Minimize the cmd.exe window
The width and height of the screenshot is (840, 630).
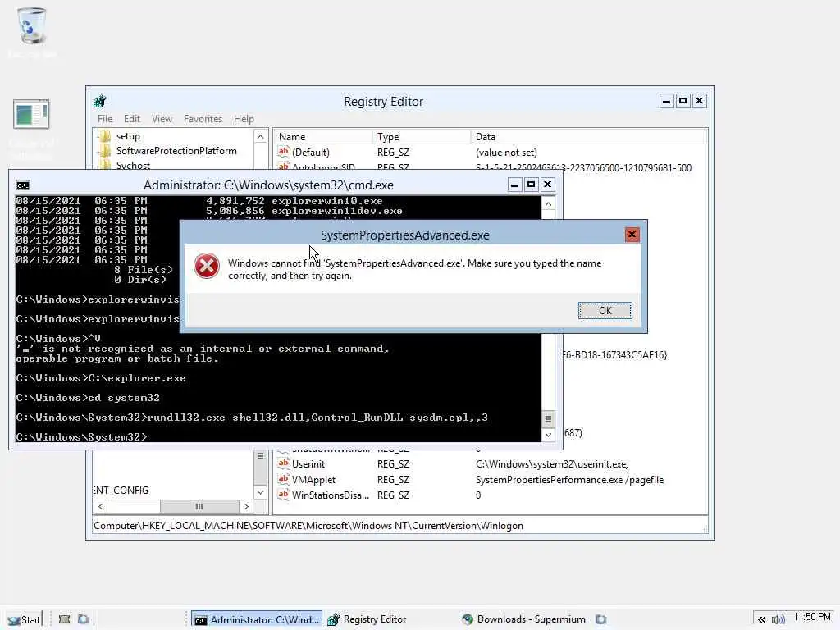tap(514, 185)
